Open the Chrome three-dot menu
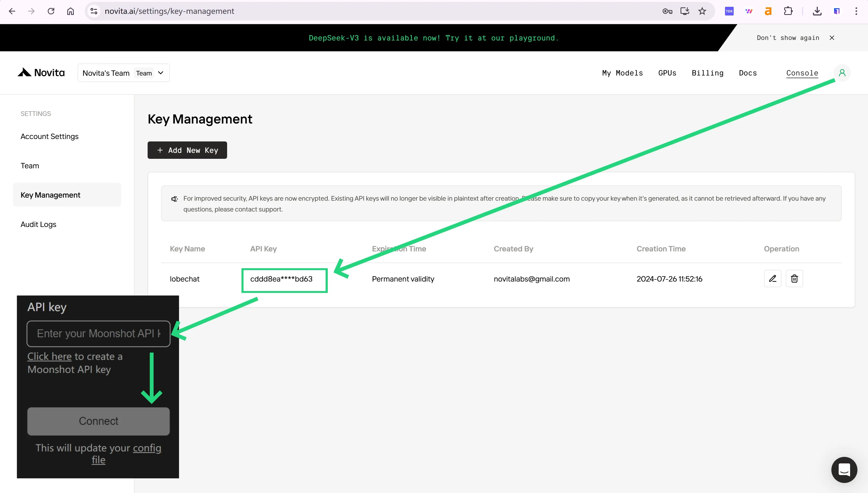 click(x=856, y=11)
